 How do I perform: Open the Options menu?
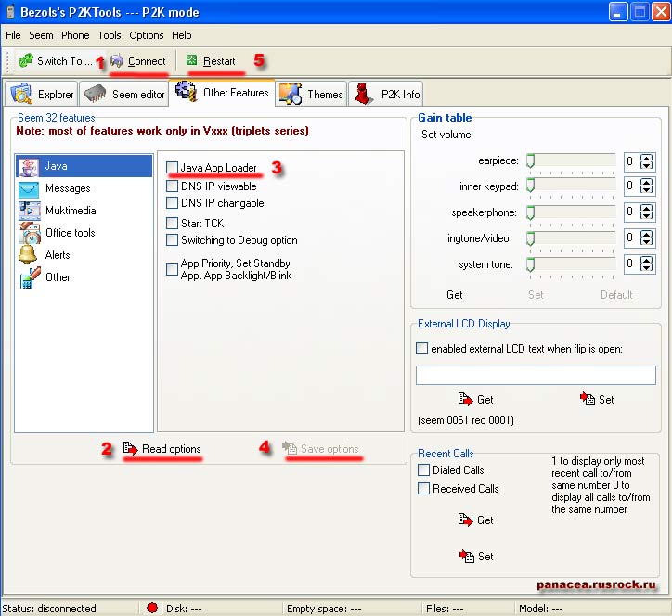coord(146,35)
